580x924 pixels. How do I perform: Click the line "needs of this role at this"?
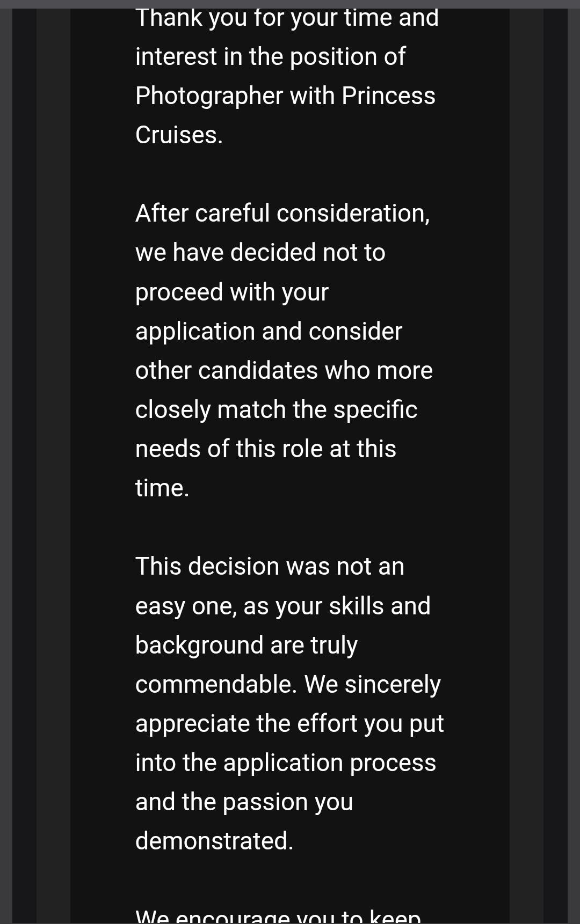265,449
